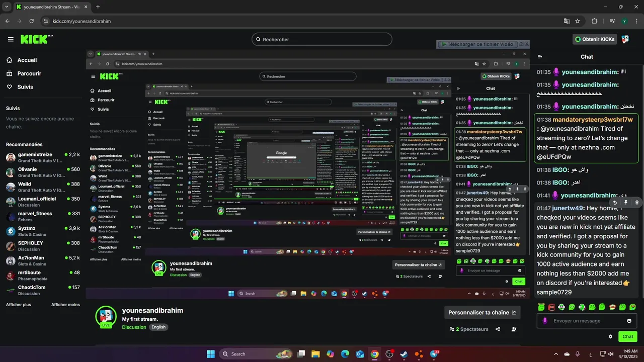Insert the first green halo emote
The width and height of the screenshot is (644, 362).
coord(541,307)
